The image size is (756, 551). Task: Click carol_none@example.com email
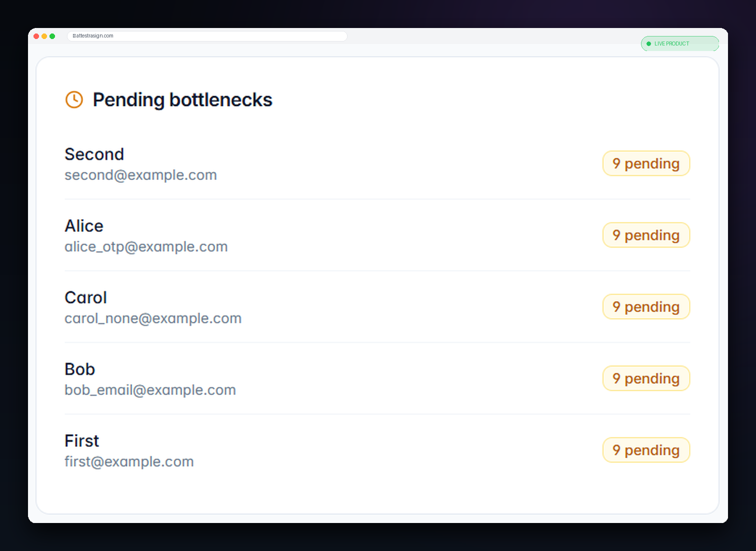pyautogui.click(x=153, y=318)
